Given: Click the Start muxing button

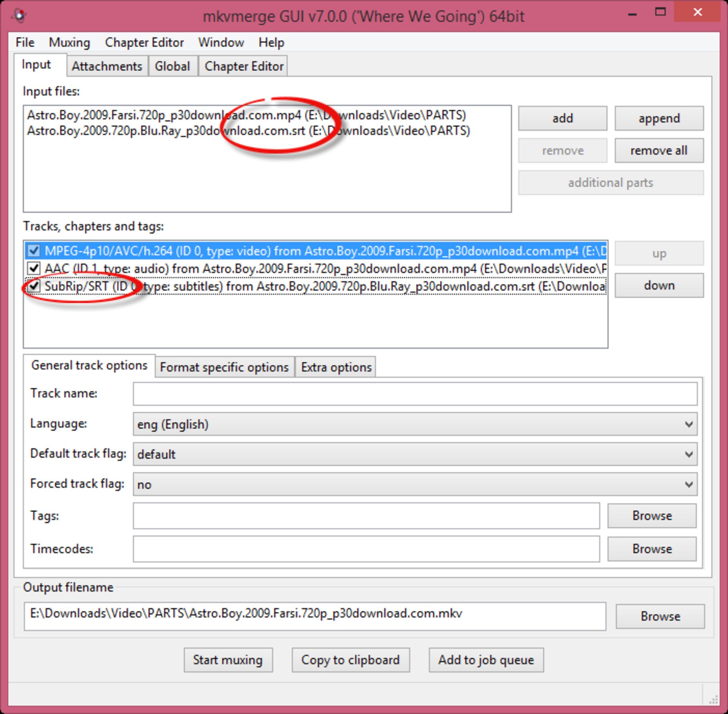Looking at the screenshot, I should pyautogui.click(x=228, y=660).
